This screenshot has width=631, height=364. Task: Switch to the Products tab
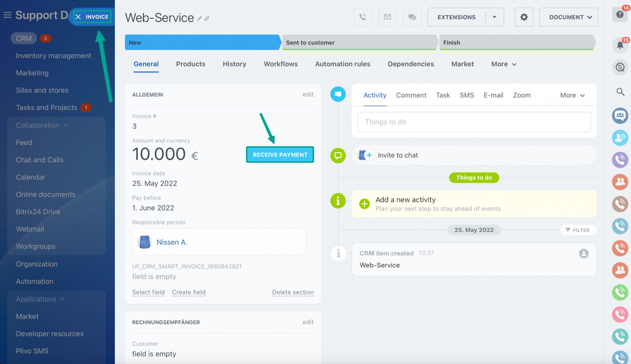pyautogui.click(x=190, y=64)
